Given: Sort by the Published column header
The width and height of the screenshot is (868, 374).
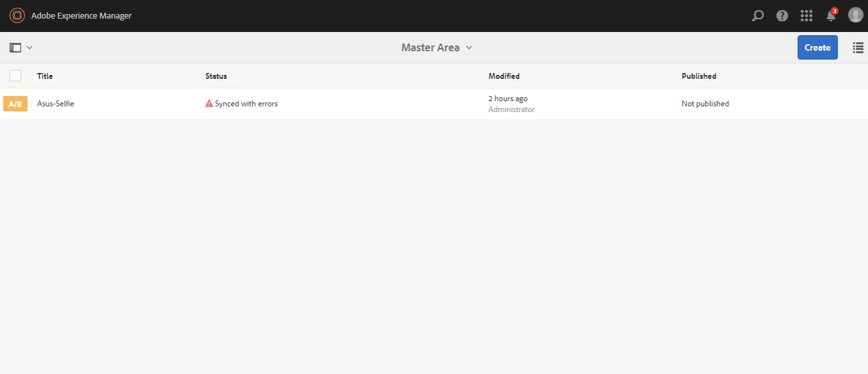Looking at the screenshot, I should [699, 76].
